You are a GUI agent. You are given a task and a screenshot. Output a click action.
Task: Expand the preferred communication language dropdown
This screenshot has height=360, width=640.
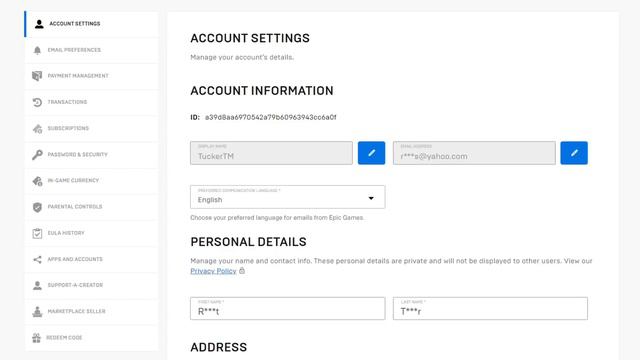coord(287,197)
